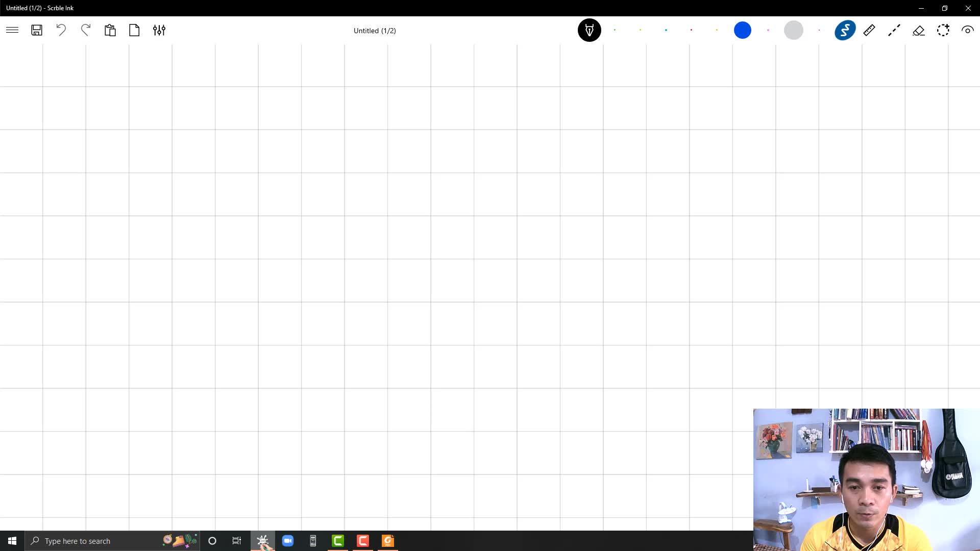The width and height of the screenshot is (980, 551).
Task: Select the large gray pen swatch
Action: pyautogui.click(x=794, y=30)
